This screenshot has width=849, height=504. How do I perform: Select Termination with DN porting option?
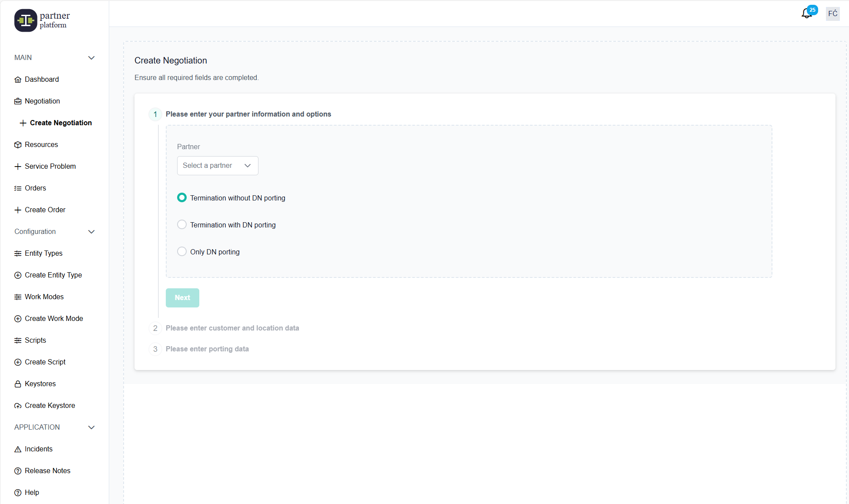click(182, 225)
